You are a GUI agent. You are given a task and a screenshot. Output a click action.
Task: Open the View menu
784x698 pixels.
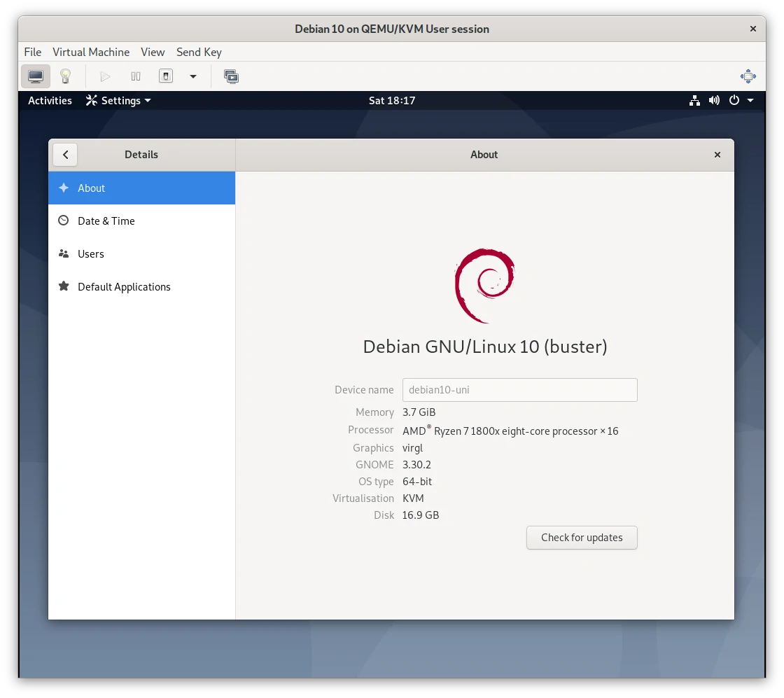point(153,52)
